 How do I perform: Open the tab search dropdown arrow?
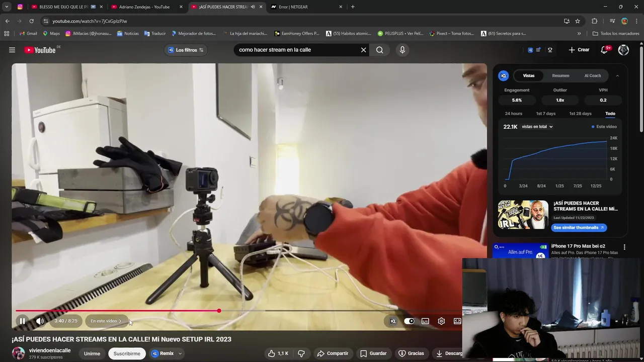[x=7, y=7]
